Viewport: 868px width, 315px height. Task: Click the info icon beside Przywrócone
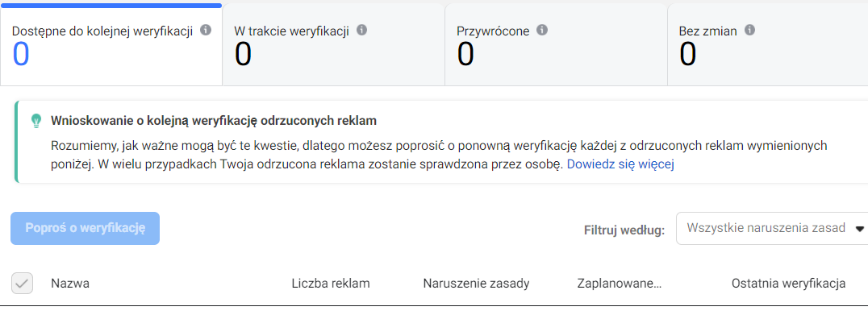click(542, 30)
